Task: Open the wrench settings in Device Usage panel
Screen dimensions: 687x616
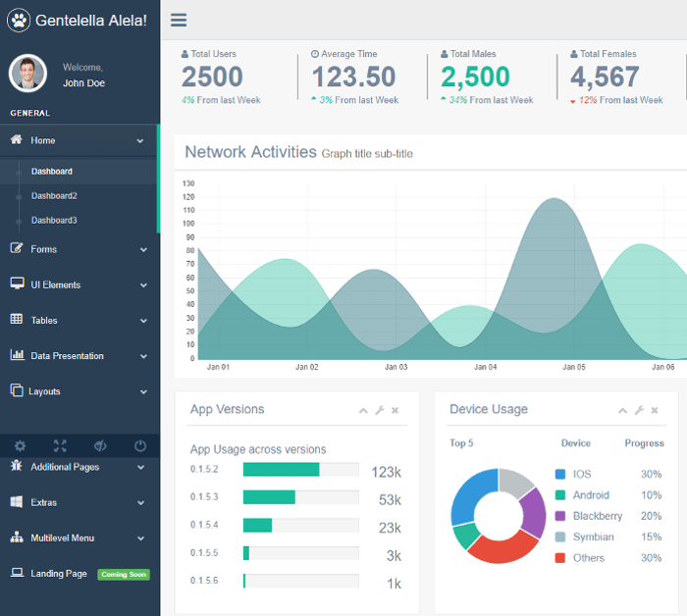Action: coord(638,410)
